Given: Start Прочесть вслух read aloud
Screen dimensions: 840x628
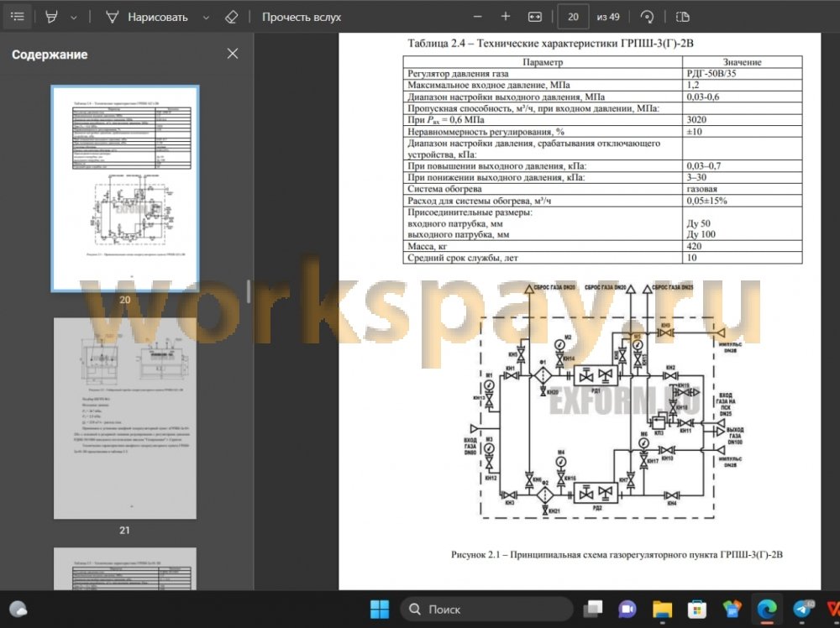Looking at the screenshot, I should coord(301,17).
